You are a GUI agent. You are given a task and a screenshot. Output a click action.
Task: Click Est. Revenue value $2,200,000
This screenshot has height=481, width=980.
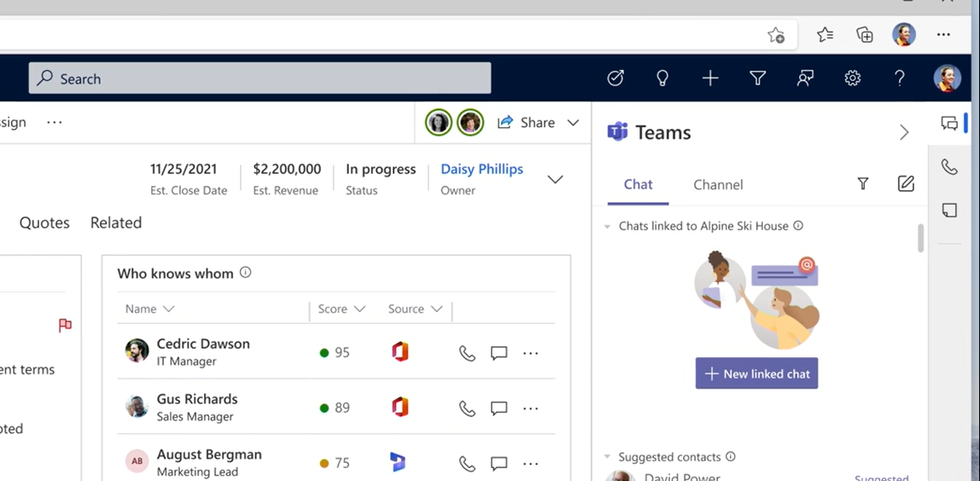(287, 169)
